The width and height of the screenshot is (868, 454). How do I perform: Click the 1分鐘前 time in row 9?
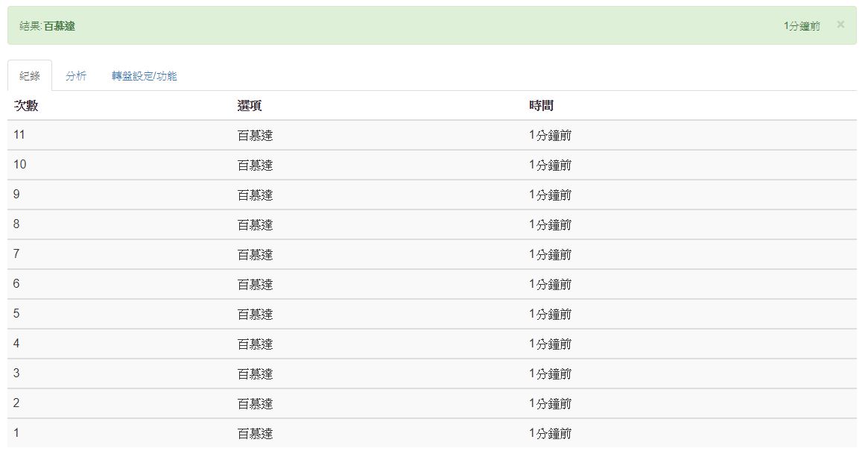pos(551,195)
